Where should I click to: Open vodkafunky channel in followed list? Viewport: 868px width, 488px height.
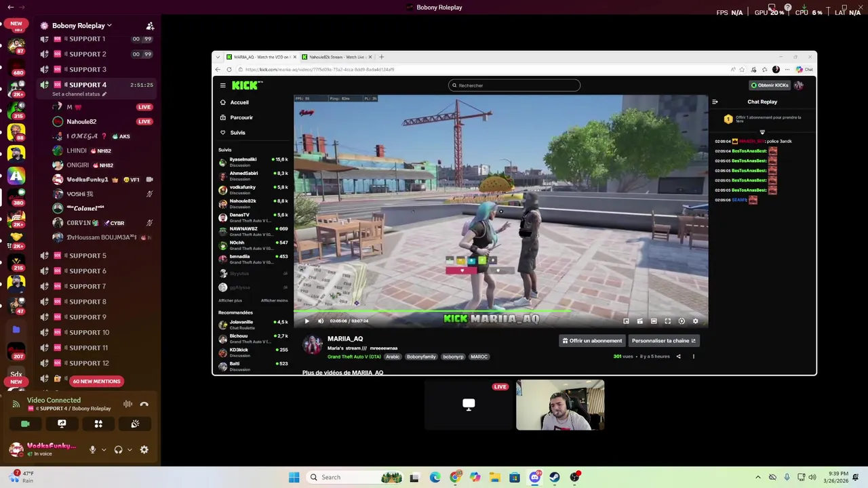point(253,190)
